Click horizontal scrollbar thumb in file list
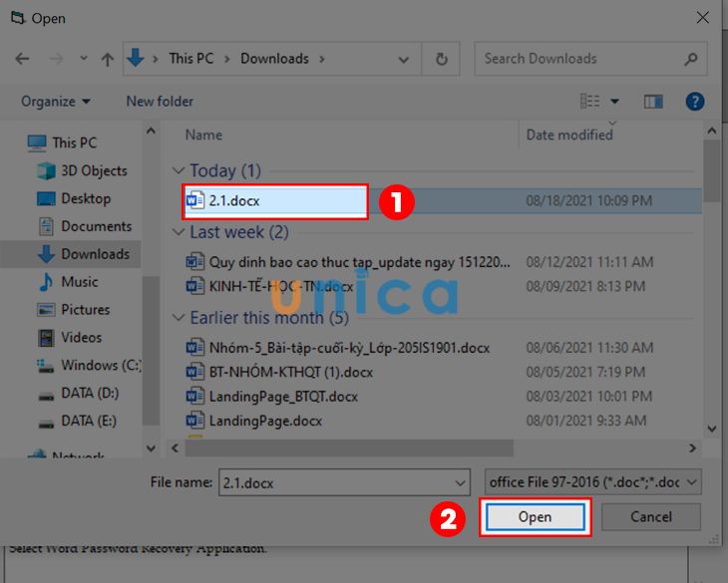The width and height of the screenshot is (728, 583). coord(349,448)
